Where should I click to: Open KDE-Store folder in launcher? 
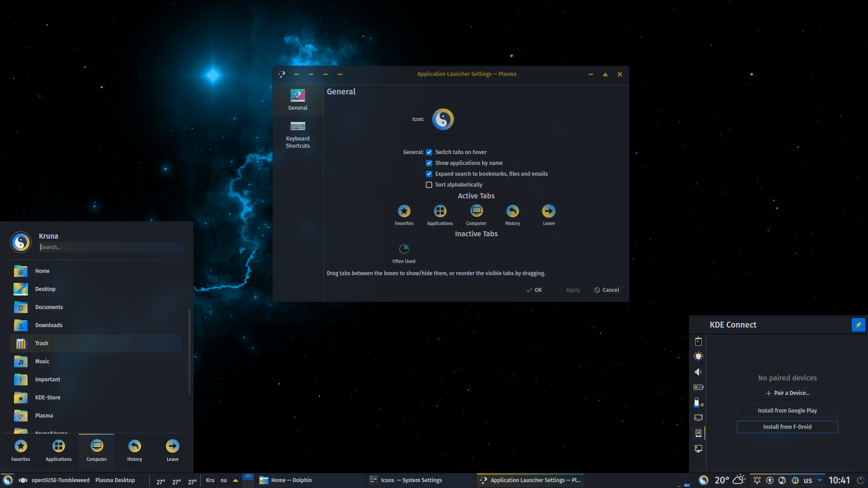click(x=95, y=398)
